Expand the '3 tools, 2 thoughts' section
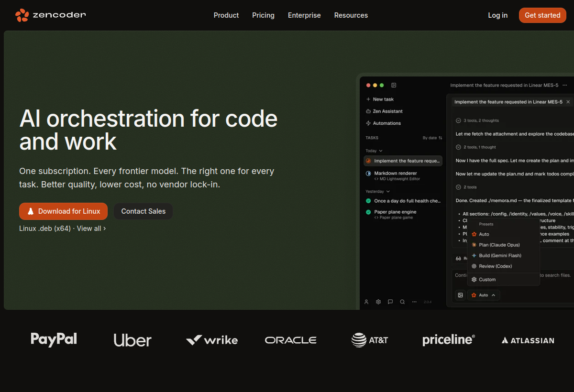This screenshot has height=392, width=574. (x=477, y=120)
